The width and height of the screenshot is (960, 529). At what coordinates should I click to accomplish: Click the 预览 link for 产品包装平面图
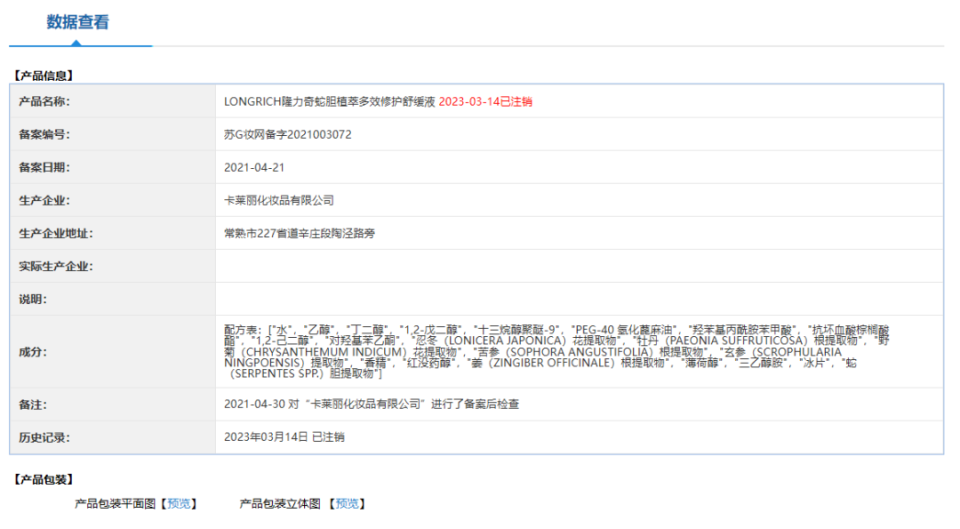[179, 504]
